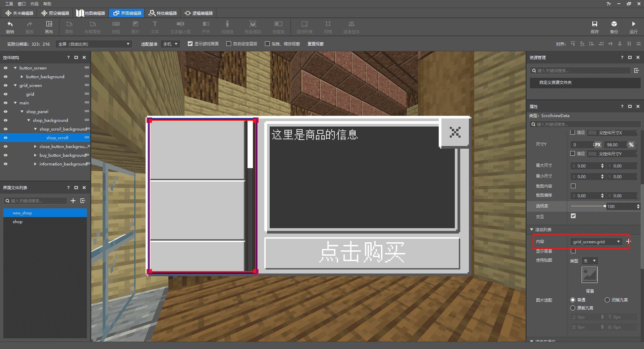Collapse the button_screen tree node
The image size is (644, 349).
pos(15,68)
